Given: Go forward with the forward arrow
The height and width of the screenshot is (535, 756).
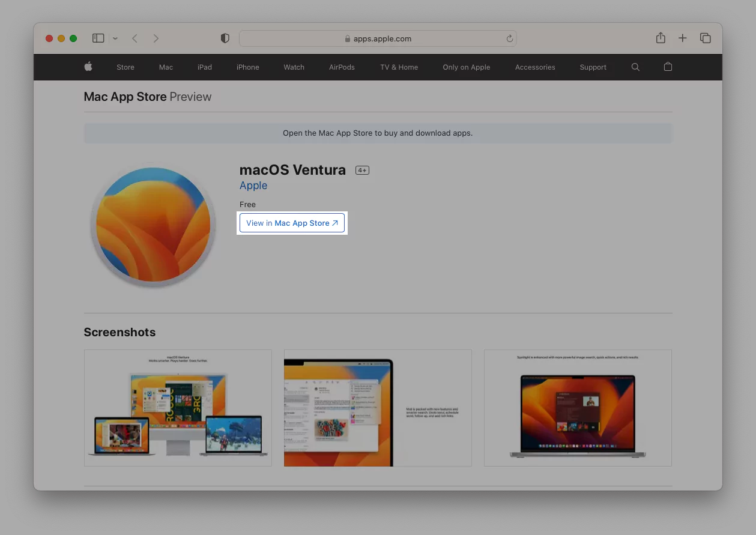Looking at the screenshot, I should [156, 38].
